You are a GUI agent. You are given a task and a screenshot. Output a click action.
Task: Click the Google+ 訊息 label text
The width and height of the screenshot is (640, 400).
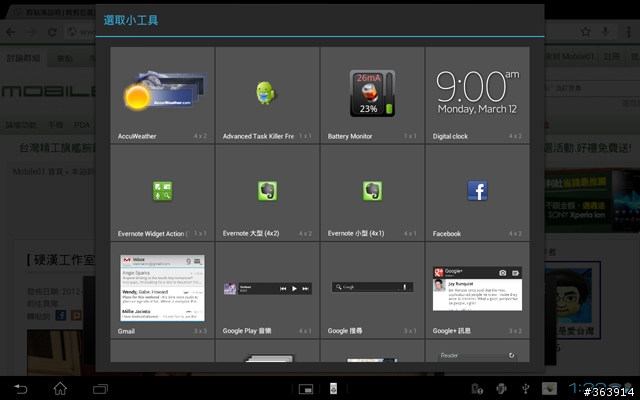[x=452, y=331]
